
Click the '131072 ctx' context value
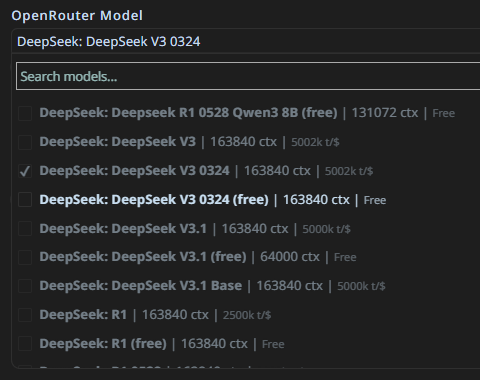[x=385, y=113]
